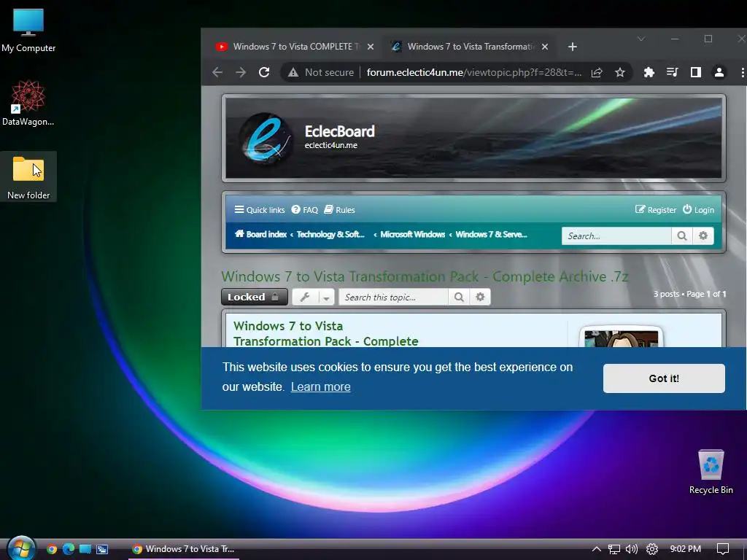Share this page icon in address bar
Viewport: 747px width, 560px height.
(x=597, y=72)
